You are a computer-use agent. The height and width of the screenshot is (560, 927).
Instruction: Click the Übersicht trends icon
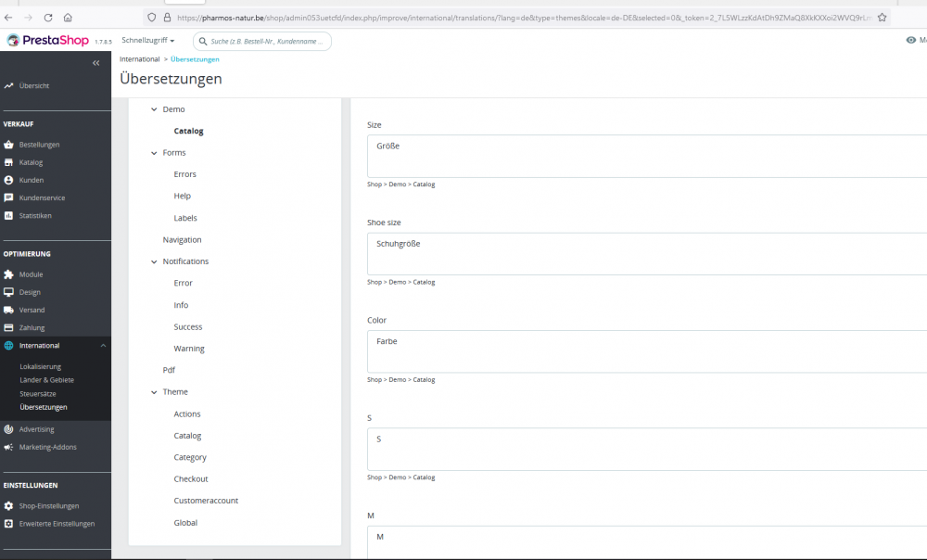coord(11,84)
